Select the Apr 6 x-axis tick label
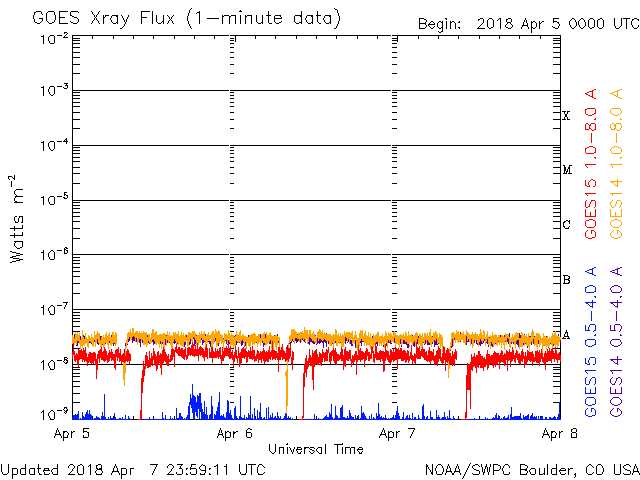 point(233,434)
